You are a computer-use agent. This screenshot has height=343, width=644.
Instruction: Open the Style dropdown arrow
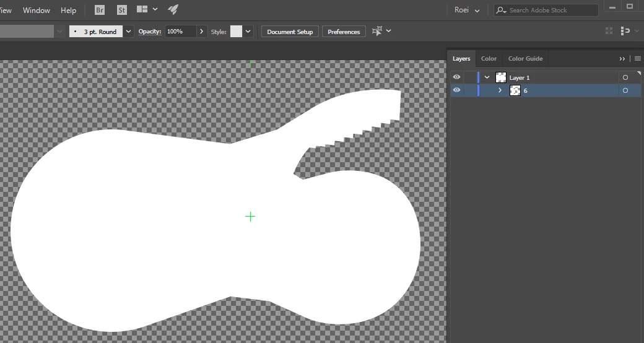[x=248, y=31]
